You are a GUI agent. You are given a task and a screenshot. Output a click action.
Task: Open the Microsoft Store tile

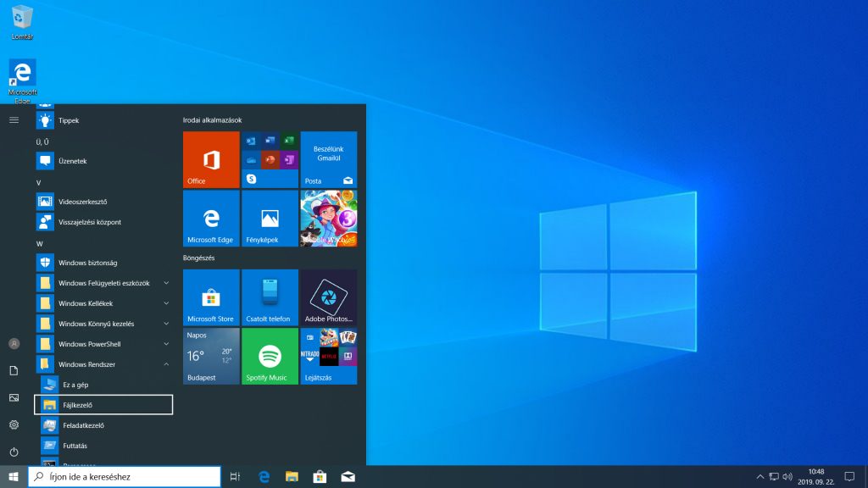click(211, 297)
